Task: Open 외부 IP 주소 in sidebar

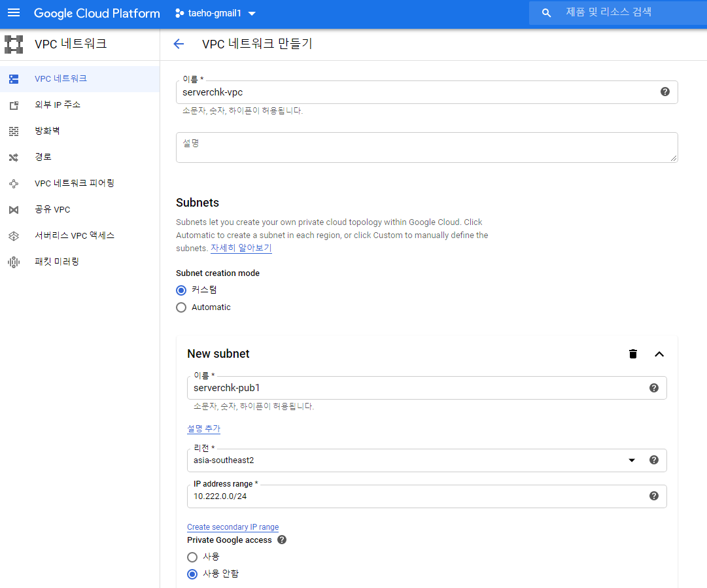Action: 80,105
